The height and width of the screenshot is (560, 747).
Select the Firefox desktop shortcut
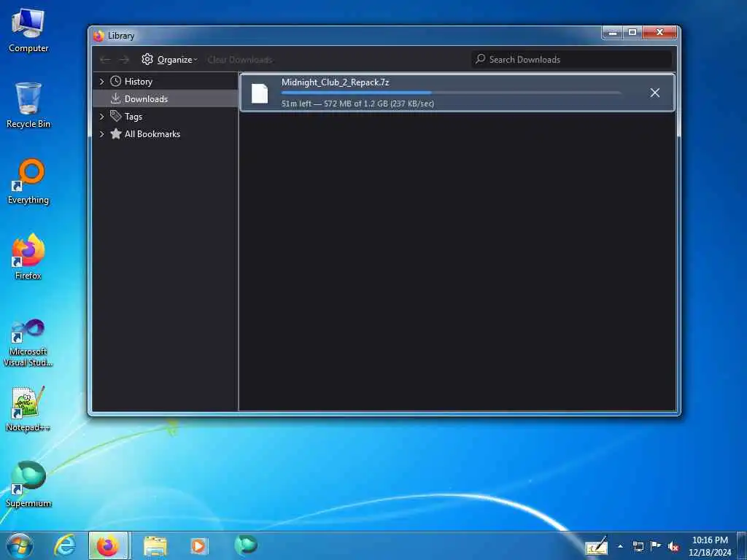28,257
